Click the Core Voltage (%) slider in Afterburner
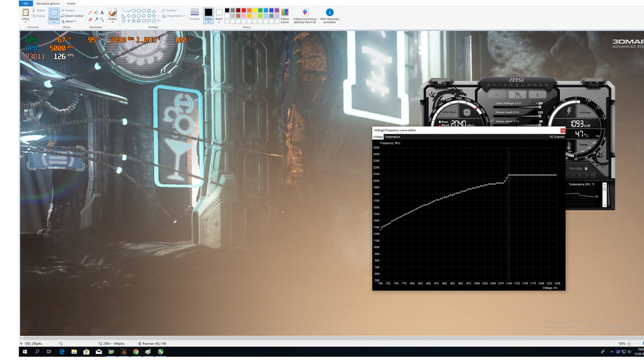The width and height of the screenshot is (644, 362). tap(518, 107)
